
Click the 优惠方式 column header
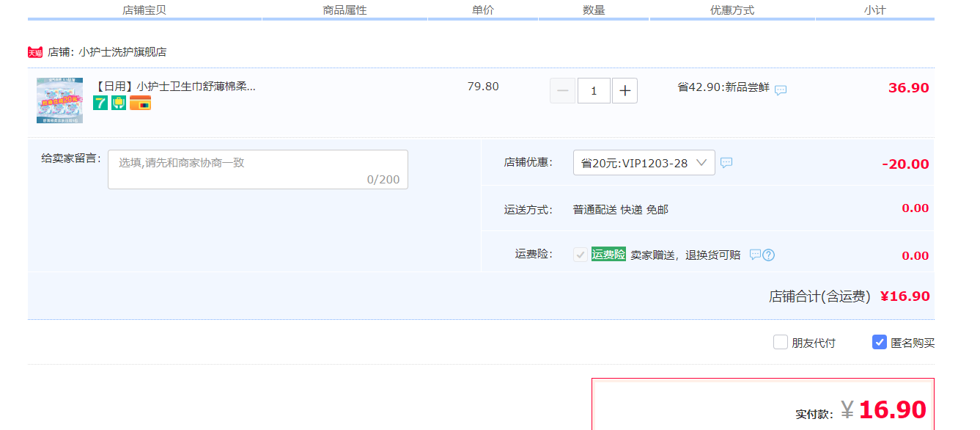[x=732, y=10]
